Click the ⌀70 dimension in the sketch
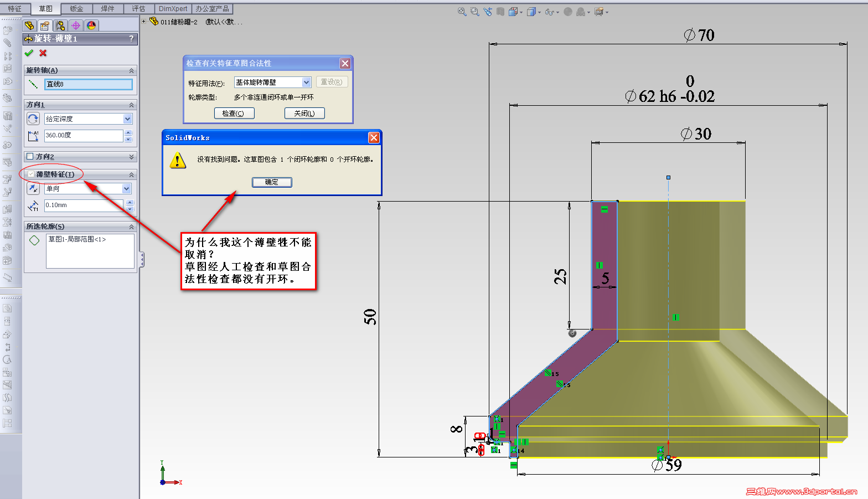 pos(699,35)
